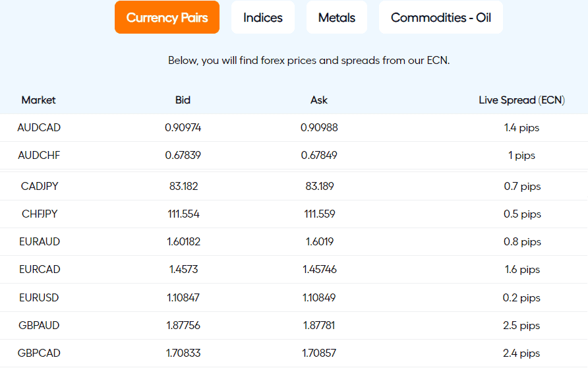Click the Bid column header
The height and width of the screenshot is (368, 588).
click(183, 100)
